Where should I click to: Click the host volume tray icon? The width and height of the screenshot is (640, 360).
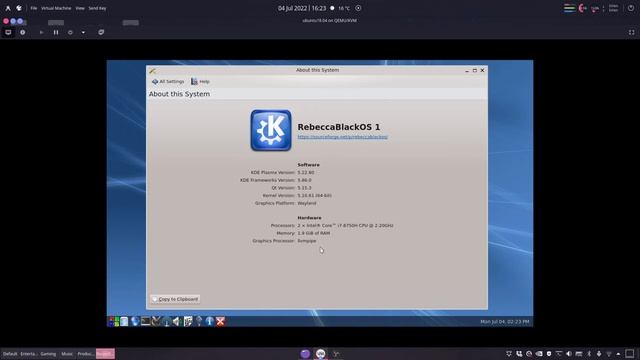click(x=569, y=354)
